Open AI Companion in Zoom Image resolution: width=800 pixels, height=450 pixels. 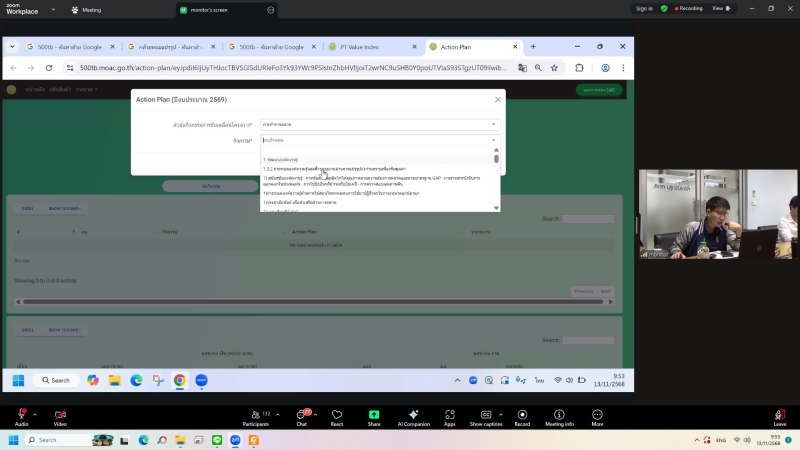pyautogui.click(x=413, y=414)
